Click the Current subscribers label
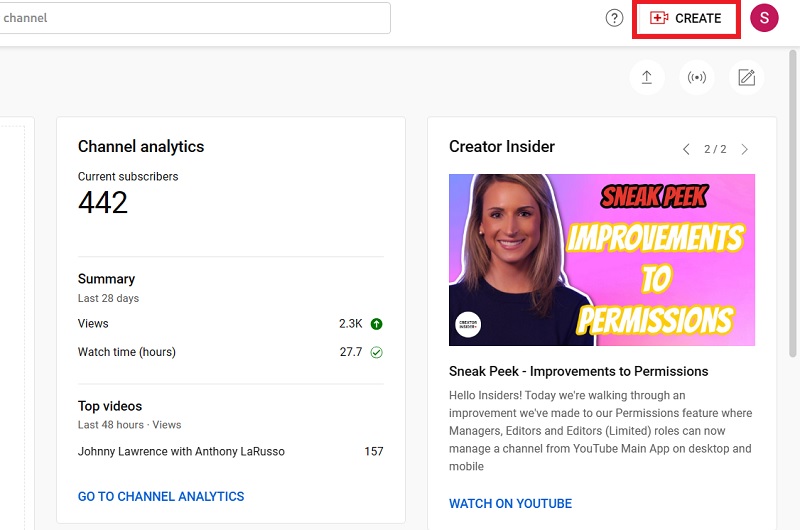This screenshot has height=530, width=800. tap(128, 176)
